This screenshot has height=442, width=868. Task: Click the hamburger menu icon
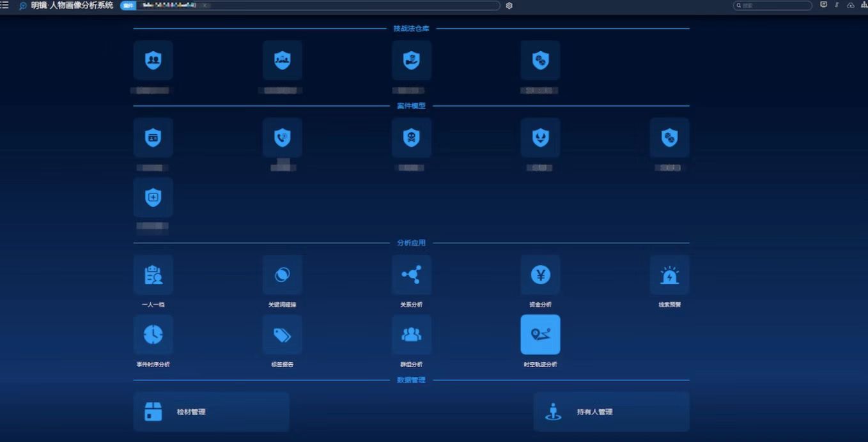click(x=5, y=5)
